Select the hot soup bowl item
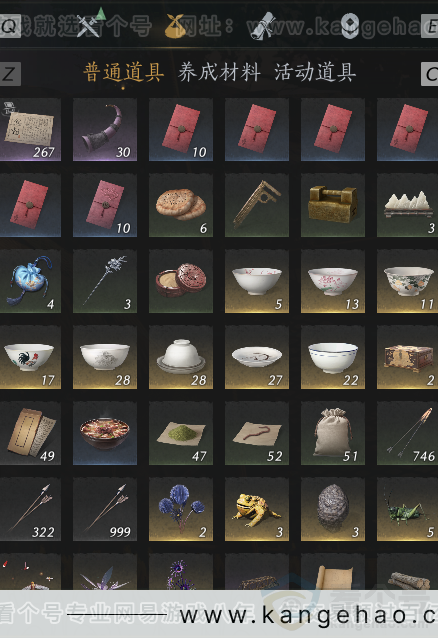This screenshot has width=438, height=639. [105, 433]
